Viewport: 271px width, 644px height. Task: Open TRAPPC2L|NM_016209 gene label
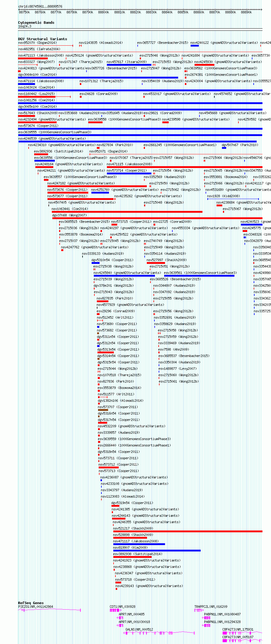coord(211,607)
